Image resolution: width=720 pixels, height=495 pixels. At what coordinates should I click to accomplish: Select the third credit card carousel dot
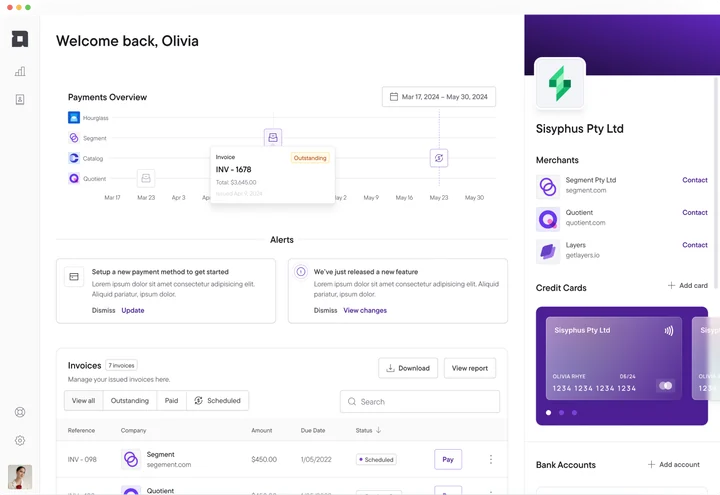(x=574, y=412)
